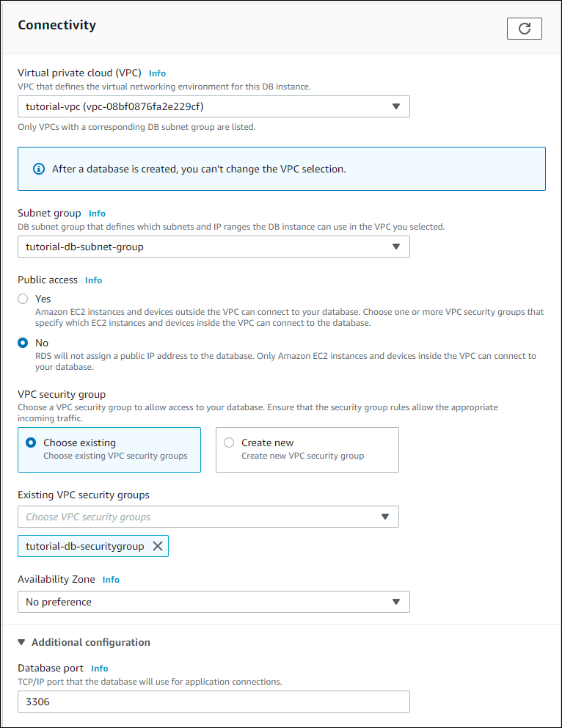Select Yes for Public access
Viewport: 562px width, 728px height.
[x=23, y=299]
